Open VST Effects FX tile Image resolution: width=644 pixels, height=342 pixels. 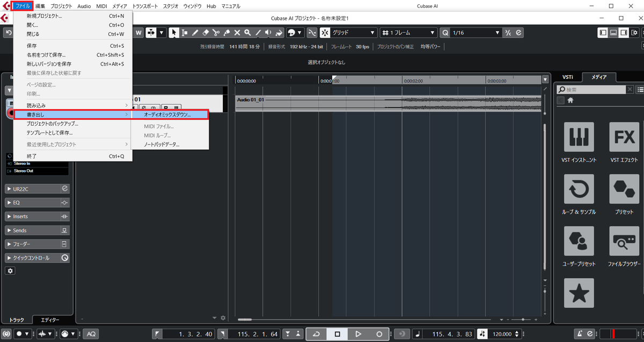coord(625,136)
